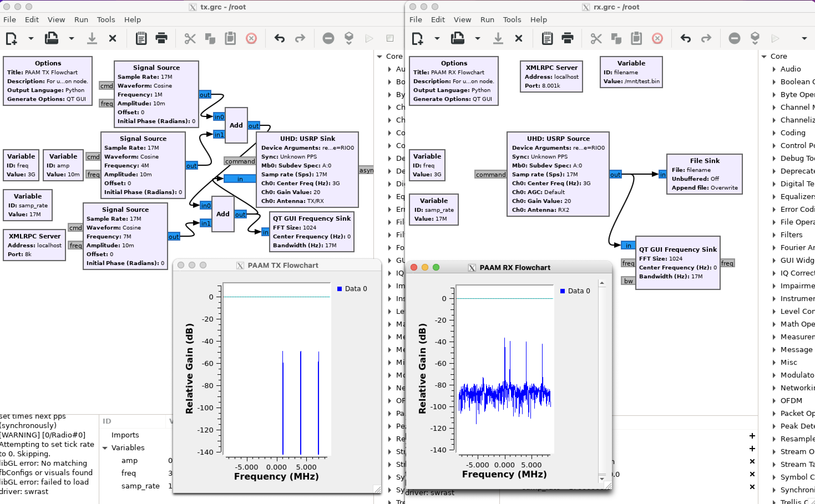Click the disable block icon in tx.grc toolbar

tap(328, 38)
